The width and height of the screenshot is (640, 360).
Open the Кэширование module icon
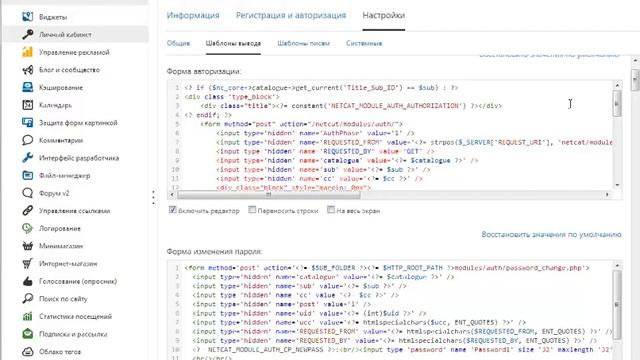pos(27,87)
